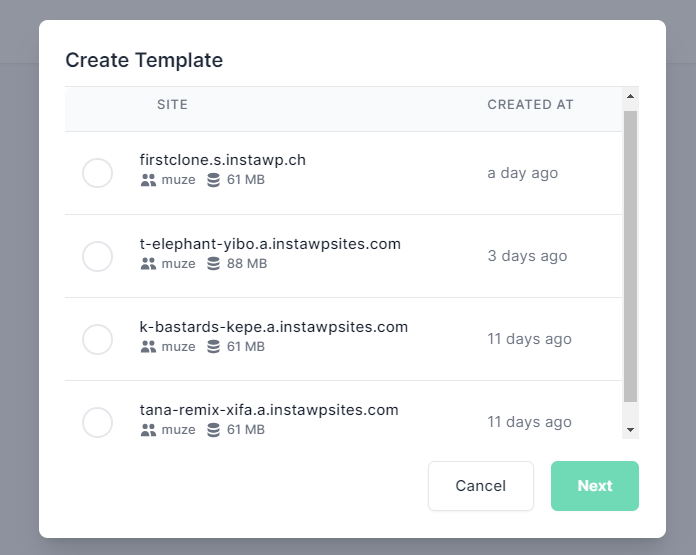Select the firstclone.s.instawp.ch radio button
Viewport: 696px width, 555px height.
(x=97, y=173)
